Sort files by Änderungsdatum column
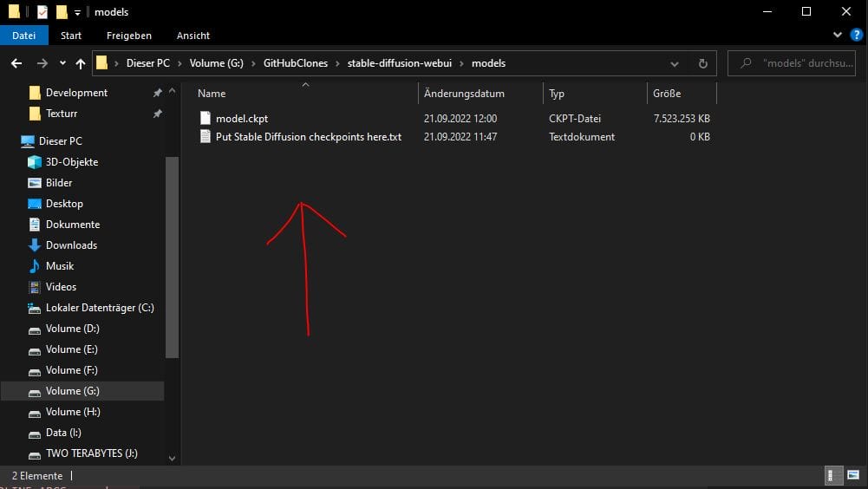The width and height of the screenshot is (868, 489). (464, 94)
